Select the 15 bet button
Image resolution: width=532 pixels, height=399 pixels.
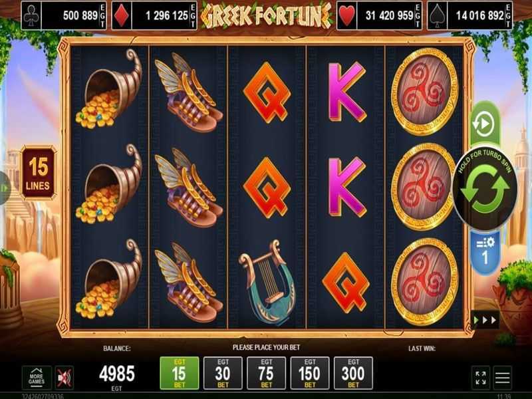[179, 373]
